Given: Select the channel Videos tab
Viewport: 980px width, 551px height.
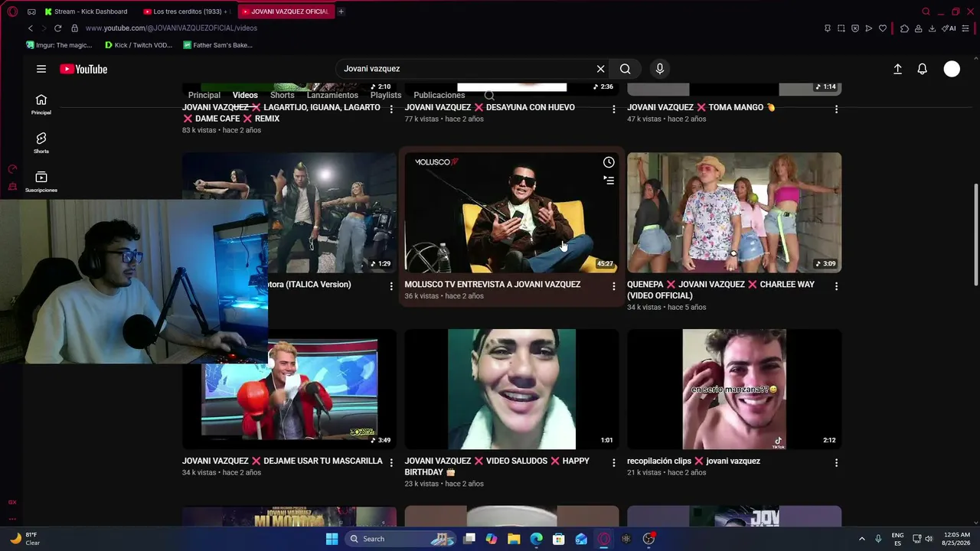Looking at the screenshot, I should (x=245, y=95).
